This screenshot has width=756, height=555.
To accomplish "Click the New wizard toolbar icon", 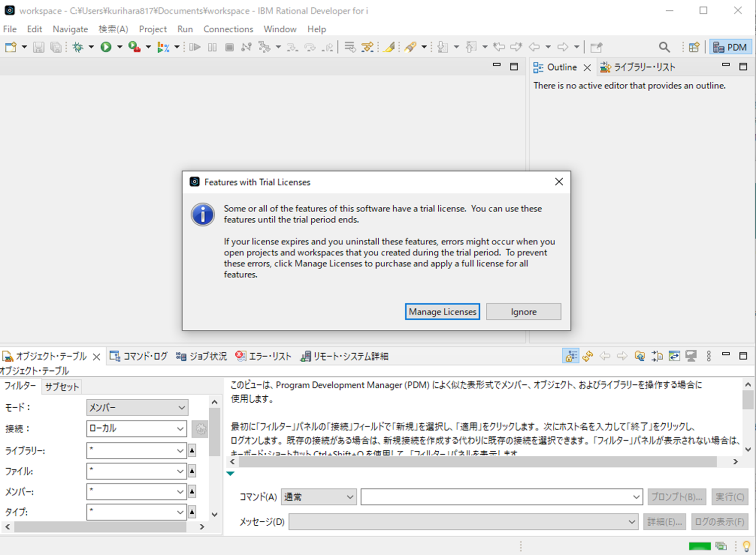I will click(11, 47).
